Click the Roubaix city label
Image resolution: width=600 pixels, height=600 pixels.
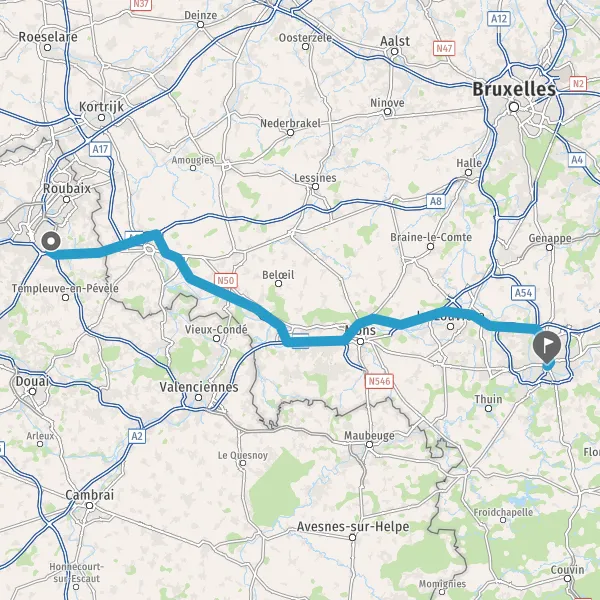tap(67, 188)
